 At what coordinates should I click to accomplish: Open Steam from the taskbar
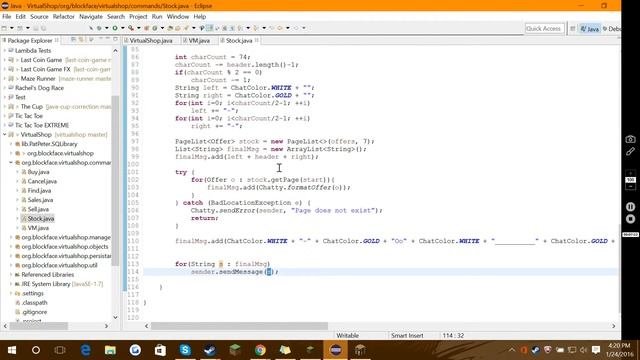(x=210, y=350)
